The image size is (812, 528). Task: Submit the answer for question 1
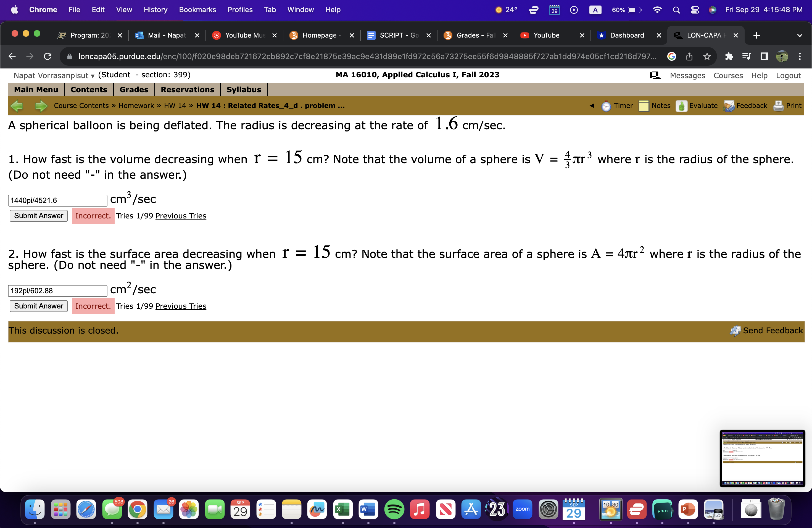point(39,216)
